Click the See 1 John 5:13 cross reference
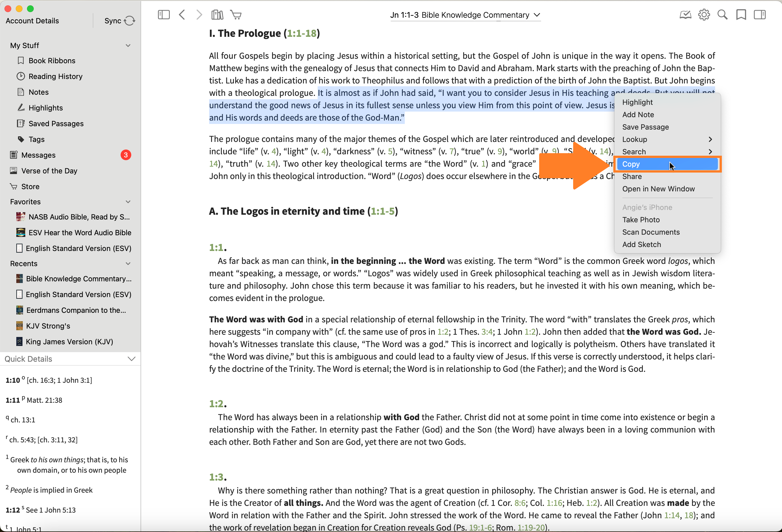This screenshot has height=532, width=782. (x=51, y=510)
